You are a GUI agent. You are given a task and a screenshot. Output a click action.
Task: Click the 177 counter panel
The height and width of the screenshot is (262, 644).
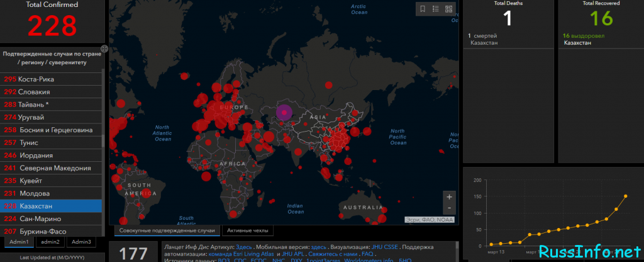133,252
